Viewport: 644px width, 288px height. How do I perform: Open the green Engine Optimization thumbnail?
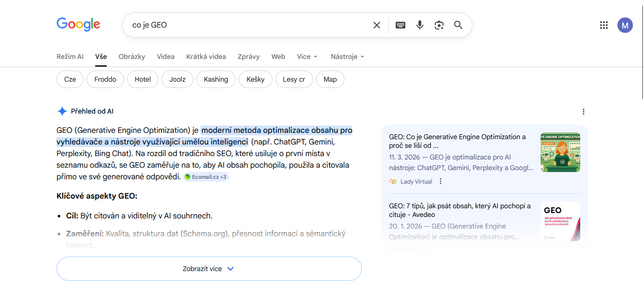pyautogui.click(x=560, y=152)
